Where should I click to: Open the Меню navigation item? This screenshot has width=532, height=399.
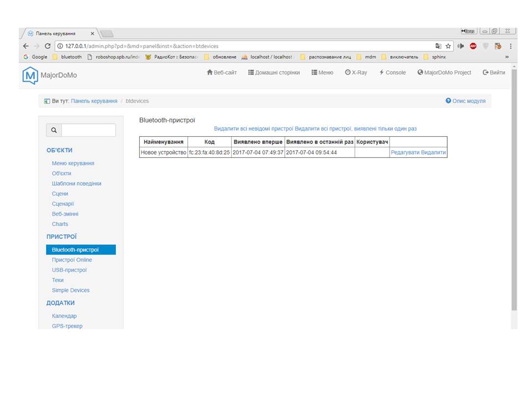tap(323, 72)
